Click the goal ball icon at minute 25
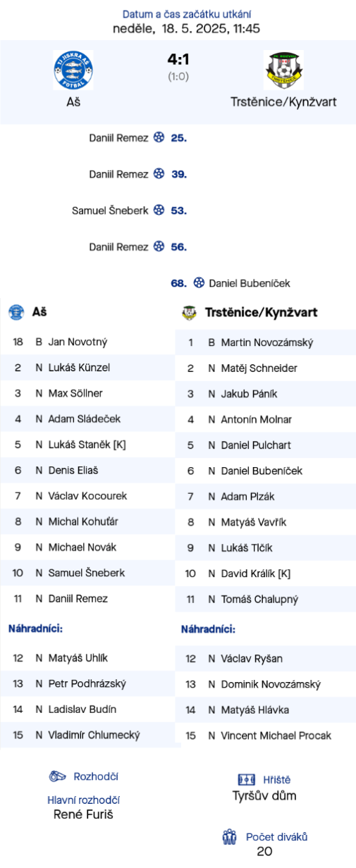 159,137
